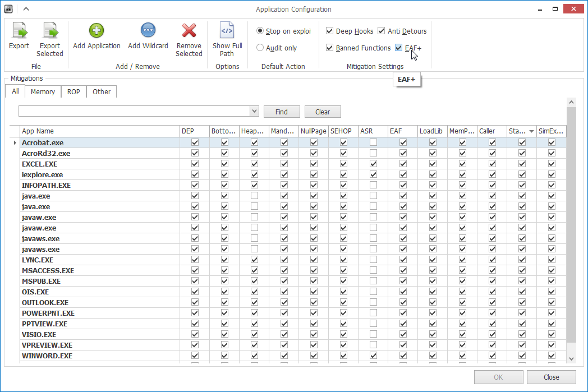Uncheck Deep Hooks in Mitigation Settings
The image size is (588, 392).
[x=329, y=31]
